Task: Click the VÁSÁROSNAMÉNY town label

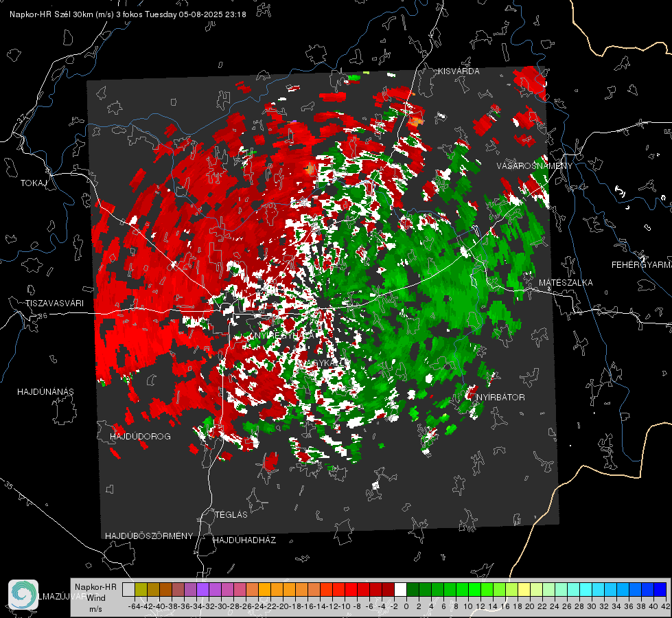Action: click(535, 166)
